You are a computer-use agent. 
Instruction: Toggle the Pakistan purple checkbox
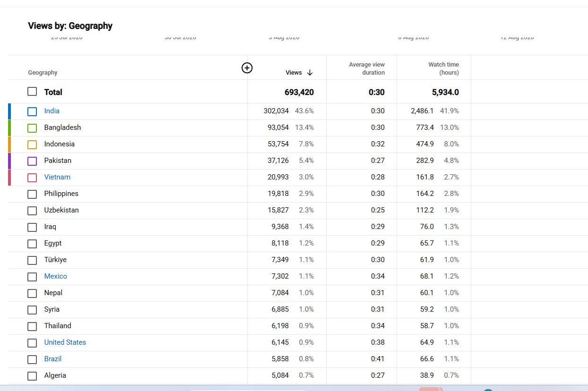pos(32,161)
